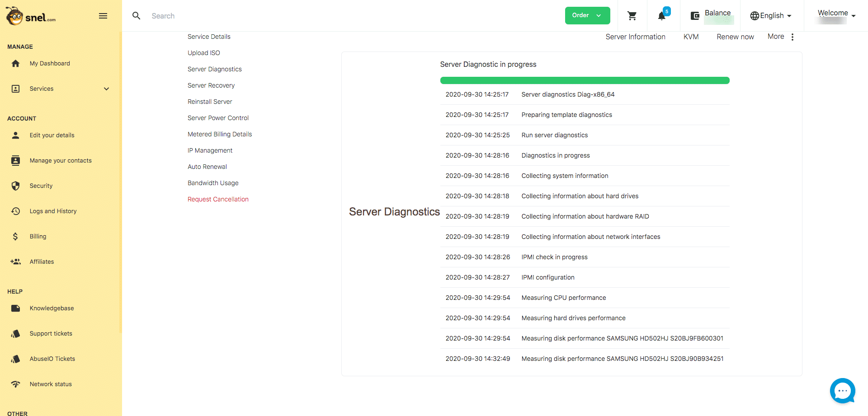Open the live chat bubble

coord(843,391)
